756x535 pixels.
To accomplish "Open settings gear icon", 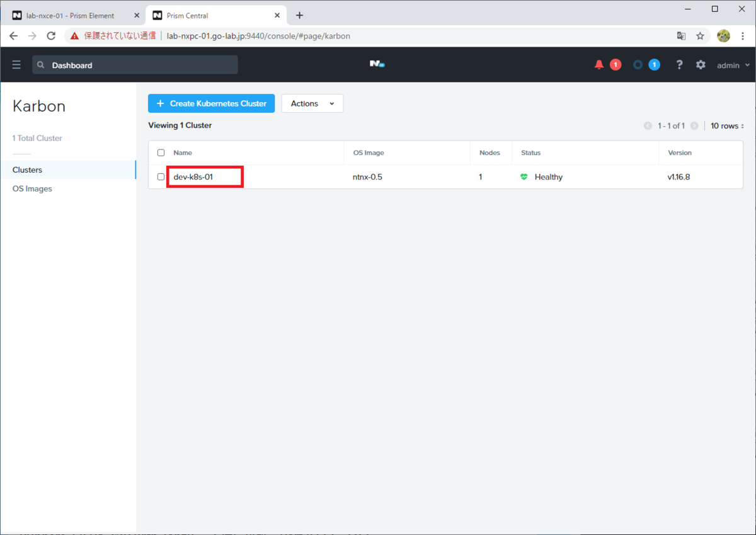I will 701,65.
